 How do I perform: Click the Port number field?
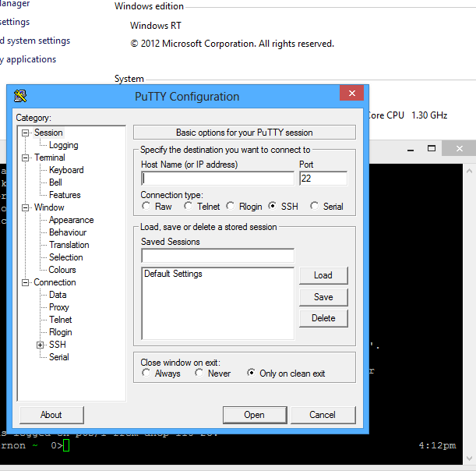(323, 179)
